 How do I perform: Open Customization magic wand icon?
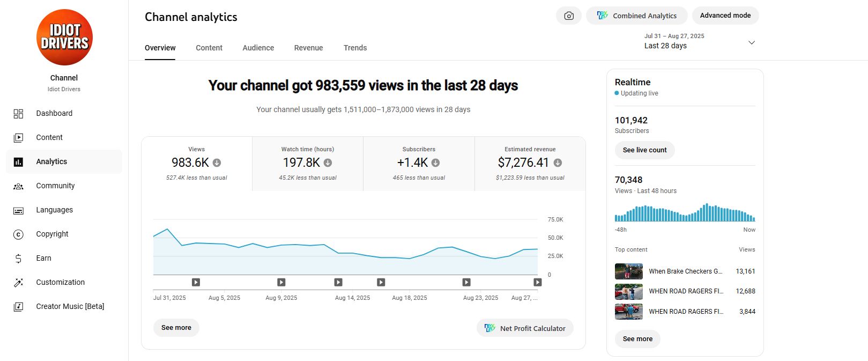pyautogui.click(x=18, y=283)
